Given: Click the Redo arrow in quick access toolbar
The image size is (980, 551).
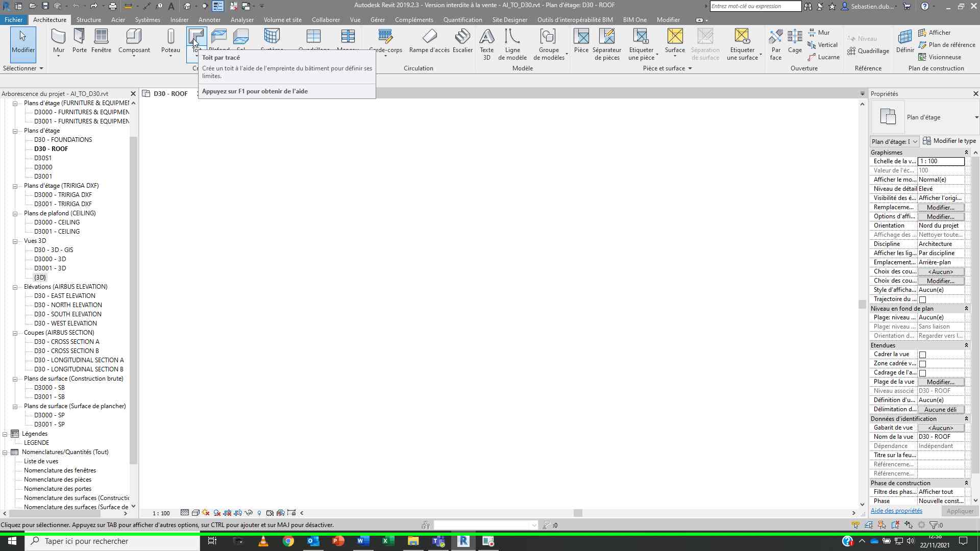Looking at the screenshot, I should pyautogui.click(x=94, y=6).
